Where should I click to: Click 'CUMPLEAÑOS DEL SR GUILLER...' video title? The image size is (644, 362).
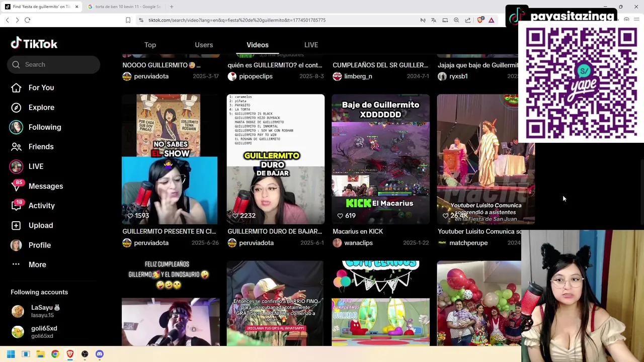[380, 65]
